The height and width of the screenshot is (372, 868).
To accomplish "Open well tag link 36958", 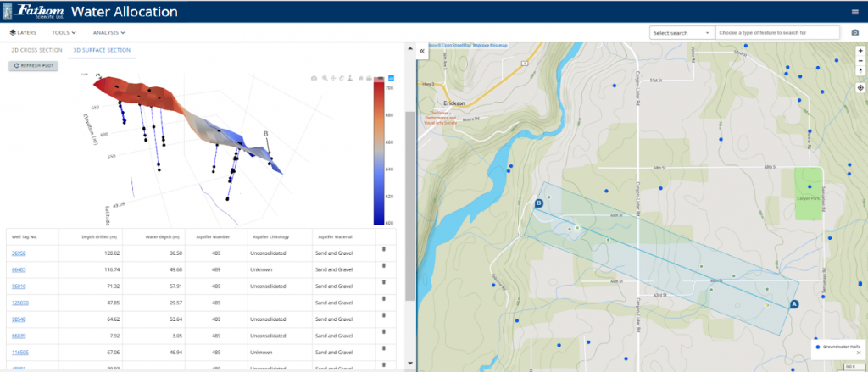I will (19, 253).
